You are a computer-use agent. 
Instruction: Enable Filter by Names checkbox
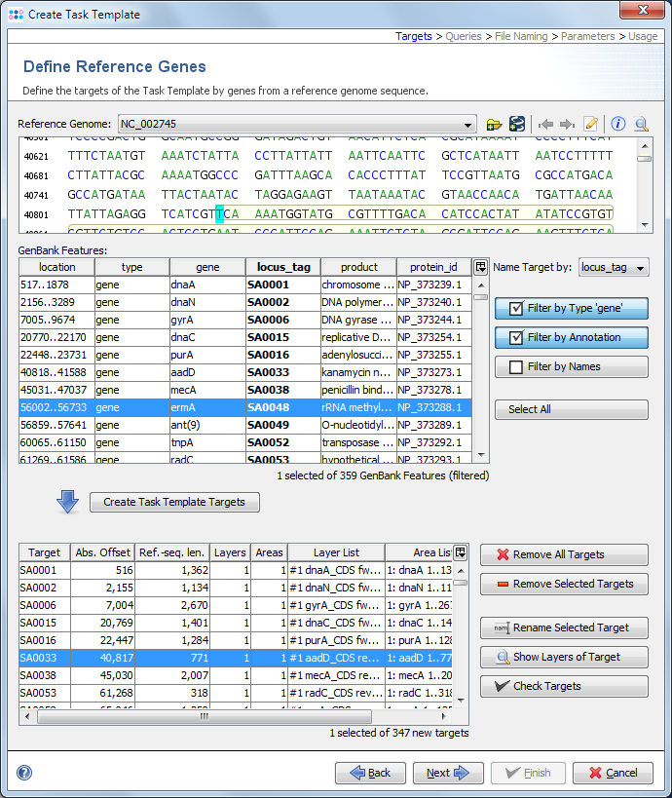click(571, 367)
